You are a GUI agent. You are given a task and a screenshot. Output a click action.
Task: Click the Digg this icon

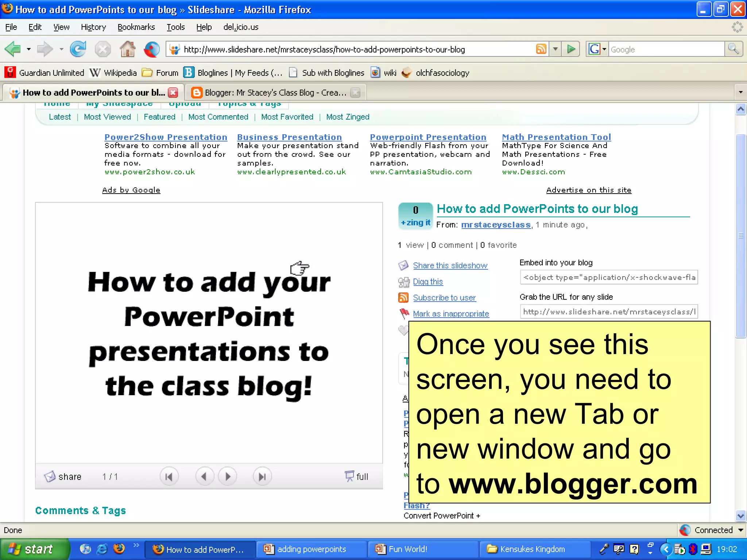(x=404, y=282)
